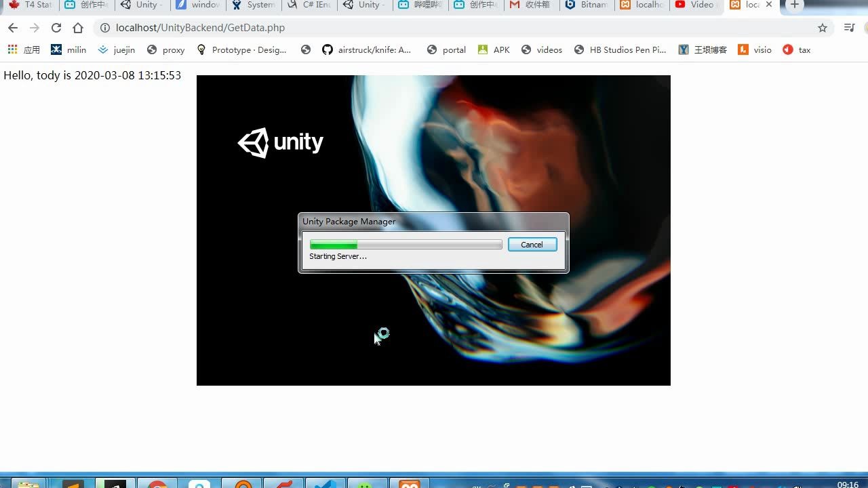Switch to the 哔哩哔哩 tab
Screen dimensions: 868x488
click(x=421, y=5)
